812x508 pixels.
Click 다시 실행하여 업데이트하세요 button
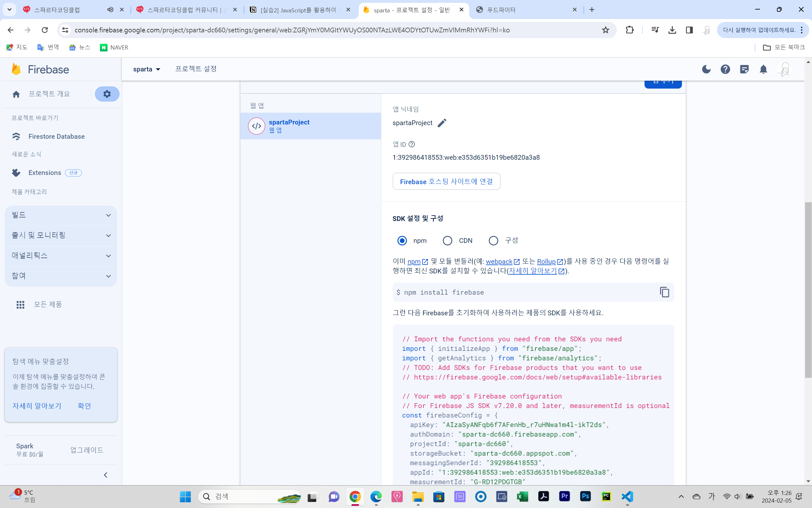(762, 30)
